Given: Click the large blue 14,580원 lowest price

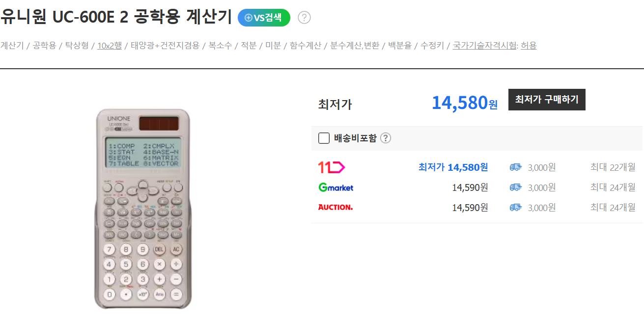Looking at the screenshot, I should click(x=464, y=103).
